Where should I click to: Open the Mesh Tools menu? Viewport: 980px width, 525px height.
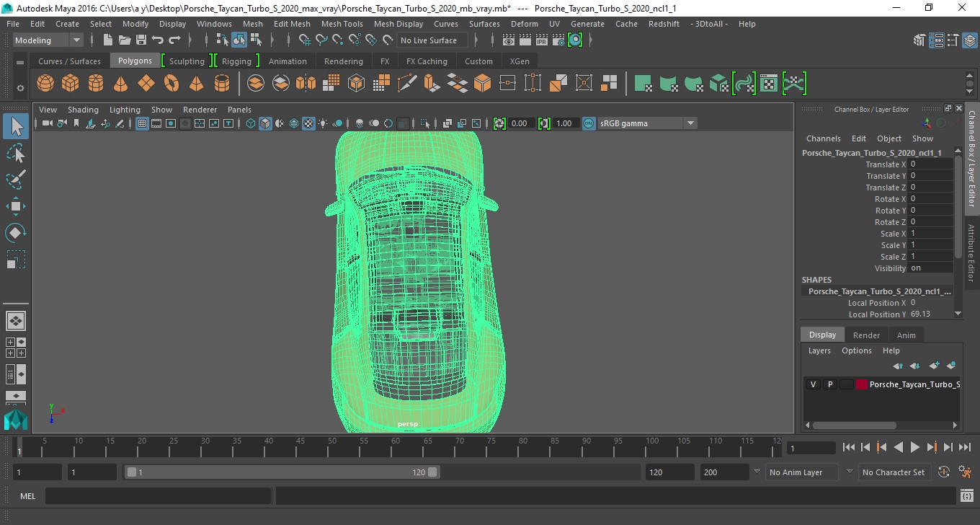click(x=342, y=24)
